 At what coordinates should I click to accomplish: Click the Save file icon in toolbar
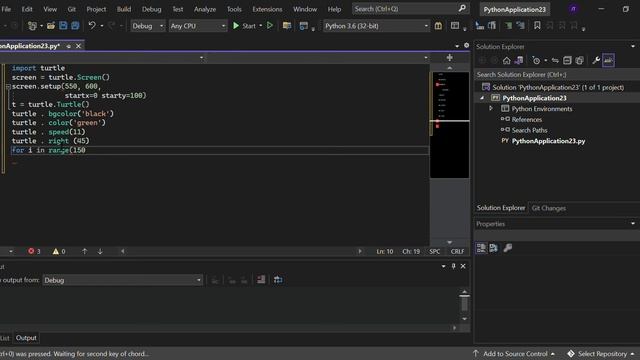click(63, 26)
